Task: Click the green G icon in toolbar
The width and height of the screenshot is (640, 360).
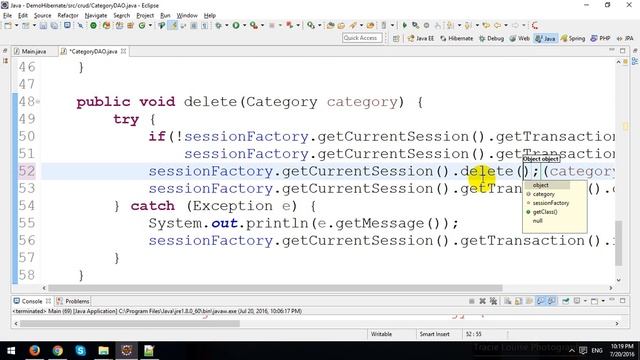Action: click(x=142, y=26)
